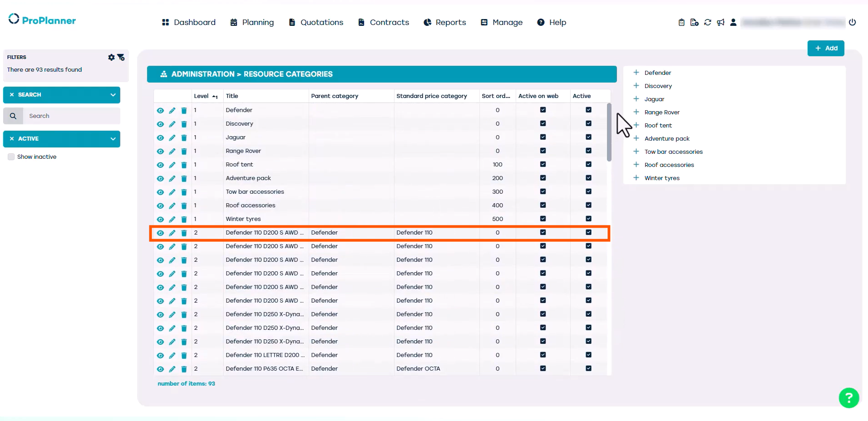The width and height of the screenshot is (868, 421).
Task: Collapse the SEARCH filter chevron
Action: click(x=113, y=95)
